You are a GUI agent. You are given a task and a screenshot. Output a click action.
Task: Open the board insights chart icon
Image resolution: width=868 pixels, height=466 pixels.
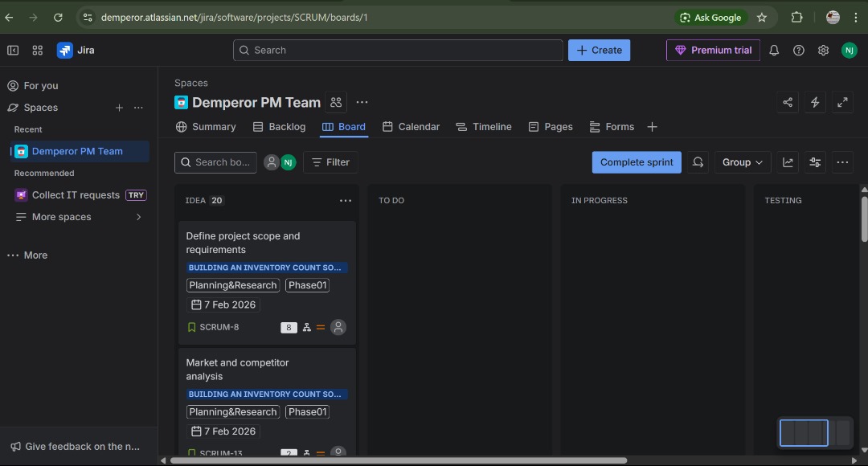pos(788,161)
